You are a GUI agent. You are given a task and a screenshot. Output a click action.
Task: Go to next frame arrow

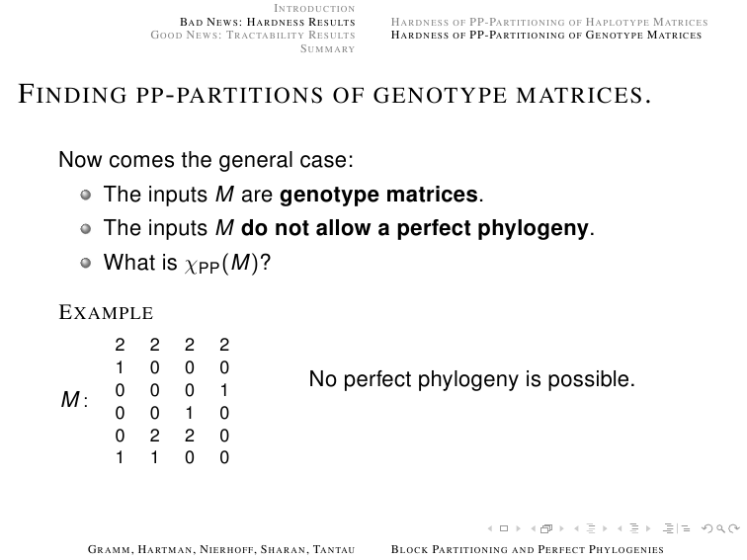(561, 528)
